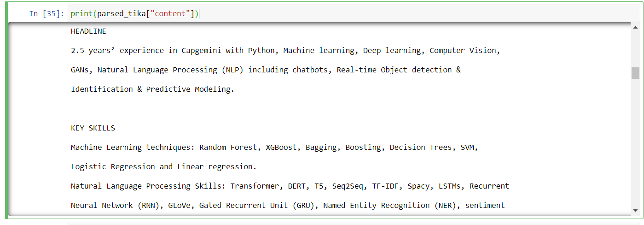Click the KEY SKILLS heading in output
This screenshot has width=644, height=225.
click(93, 128)
